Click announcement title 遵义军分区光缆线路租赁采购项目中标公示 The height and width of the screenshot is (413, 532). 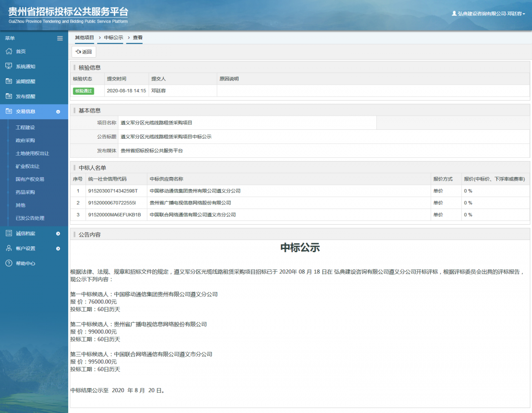coord(166,137)
